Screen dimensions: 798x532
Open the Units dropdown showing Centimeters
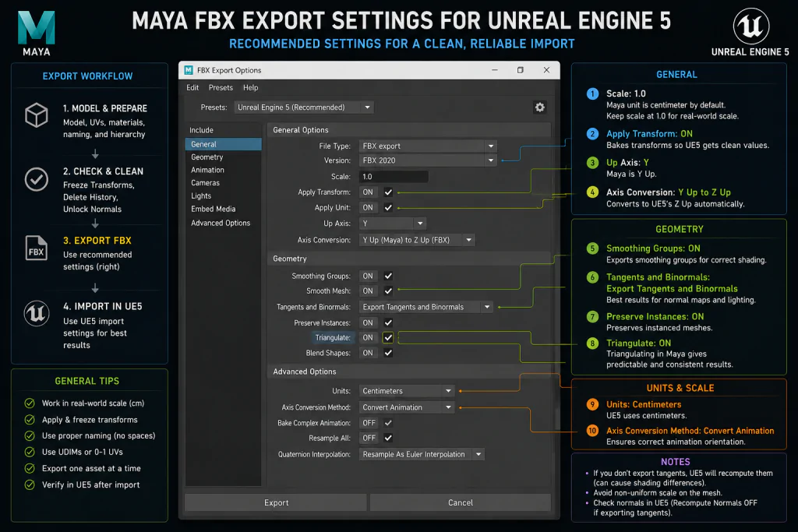(407, 391)
